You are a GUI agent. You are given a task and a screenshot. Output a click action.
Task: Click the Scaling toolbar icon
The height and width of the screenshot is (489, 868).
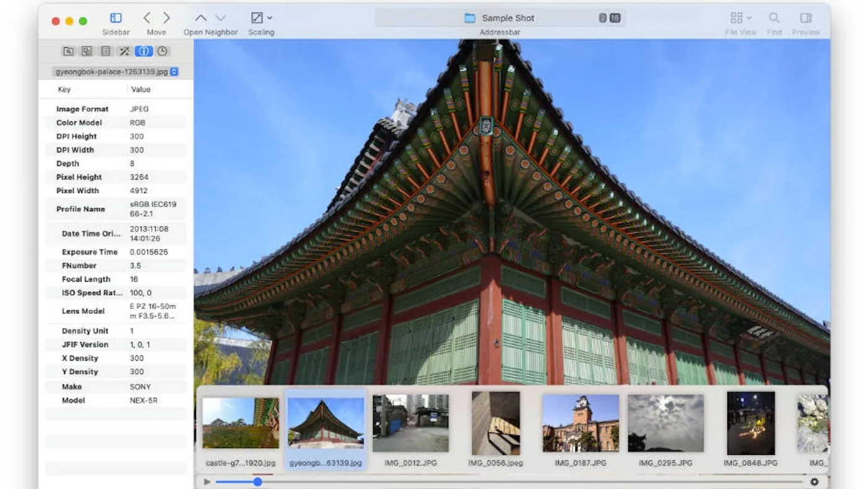(x=256, y=18)
